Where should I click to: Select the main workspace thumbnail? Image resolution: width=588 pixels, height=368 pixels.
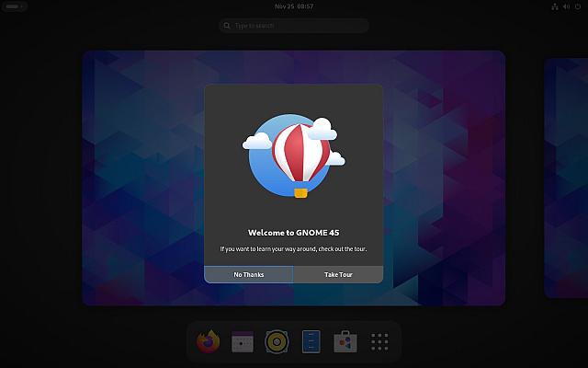294,178
